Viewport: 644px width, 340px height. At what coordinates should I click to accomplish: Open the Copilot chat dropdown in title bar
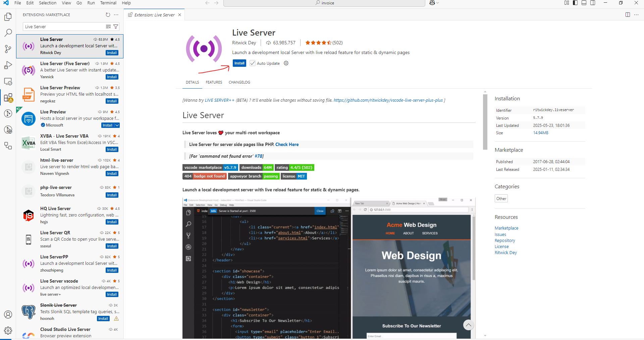434,3
